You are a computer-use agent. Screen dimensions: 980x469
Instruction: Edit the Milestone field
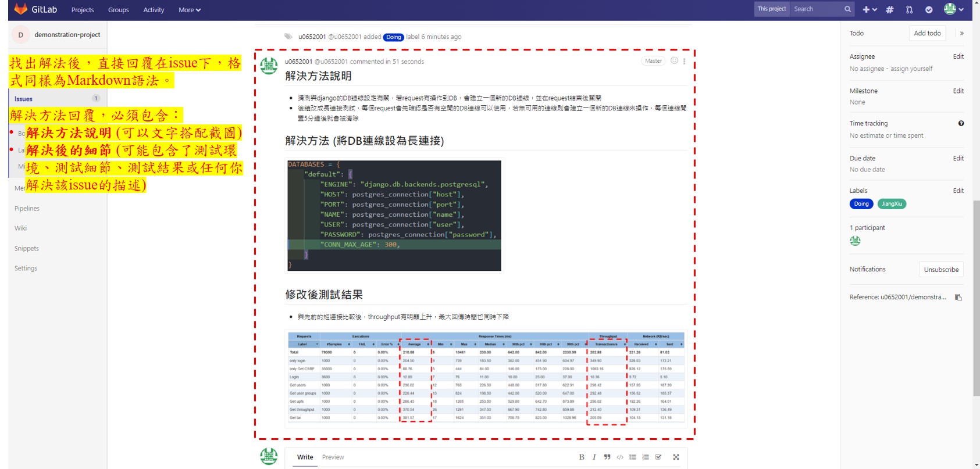pyautogui.click(x=958, y=91)
